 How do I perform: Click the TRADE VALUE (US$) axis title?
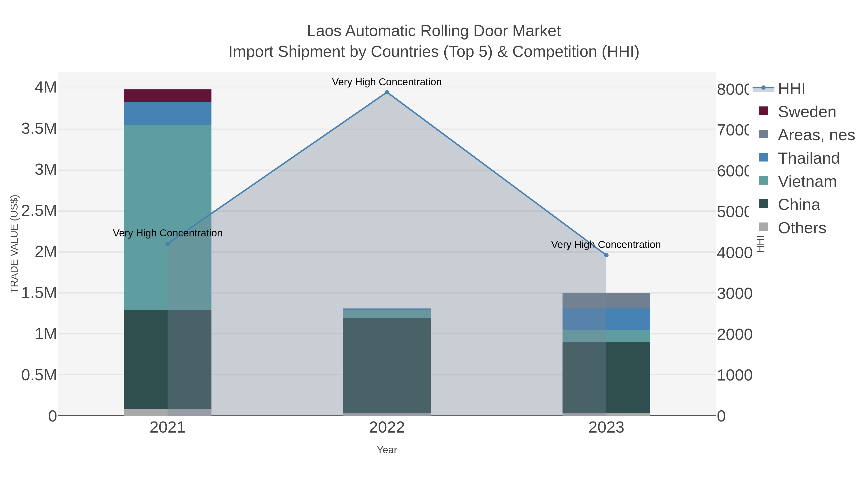pos(14,244)
